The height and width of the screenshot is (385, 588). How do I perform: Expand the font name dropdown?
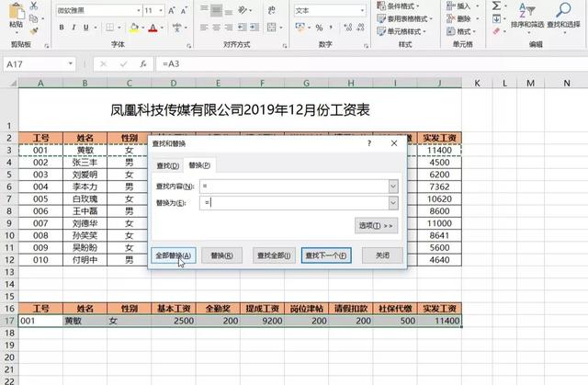137,10
